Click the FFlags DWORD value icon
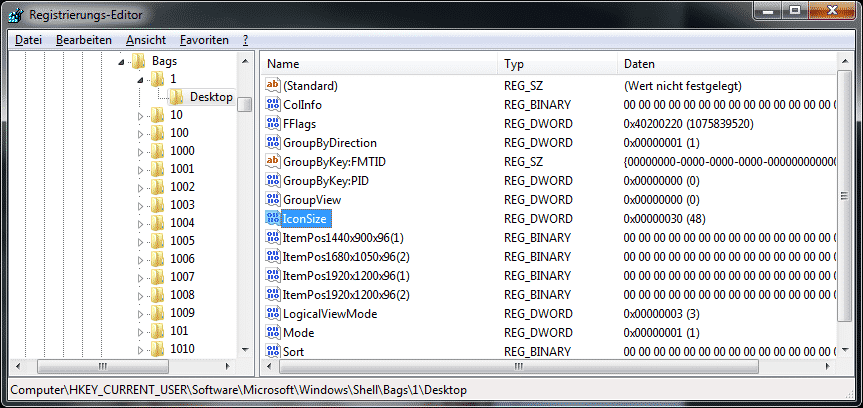The width and height of the screenshot is (863, 408). [272, 123]
